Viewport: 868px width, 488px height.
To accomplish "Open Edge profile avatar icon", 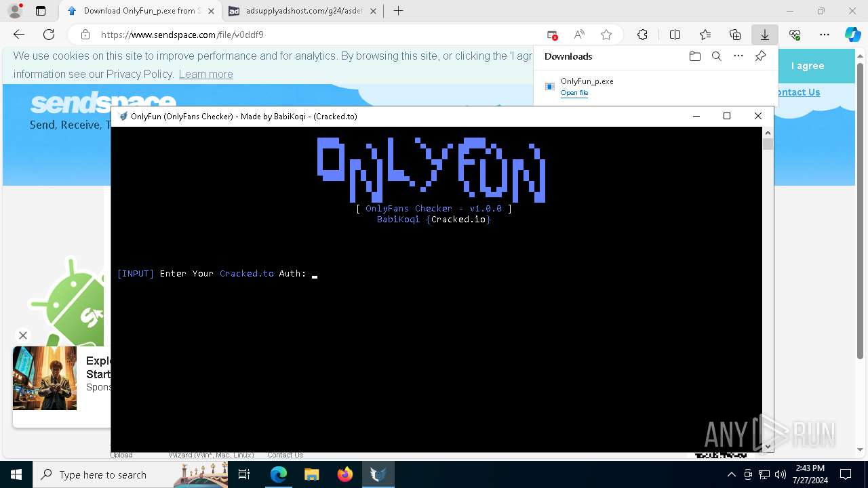I will tap(15, 11).
